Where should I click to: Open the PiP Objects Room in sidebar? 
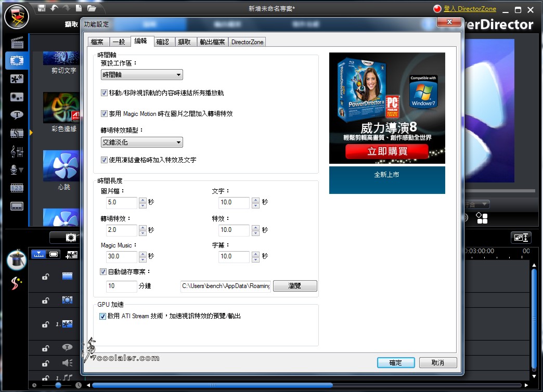pos(17,79)
